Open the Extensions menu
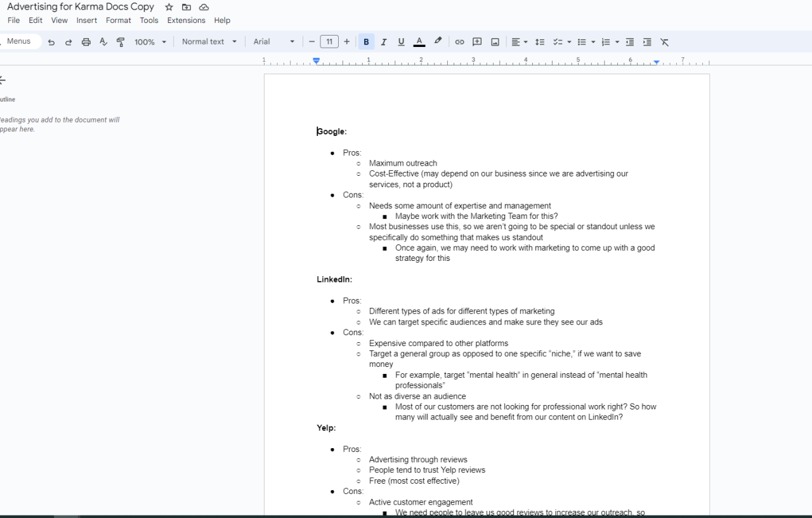812x518 pixels. coord(187,20)
